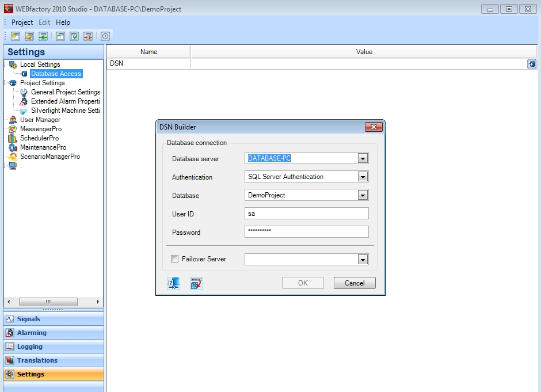Click the test database connection icon
Viewport: 541px width, 392px height.
point(174,283)
